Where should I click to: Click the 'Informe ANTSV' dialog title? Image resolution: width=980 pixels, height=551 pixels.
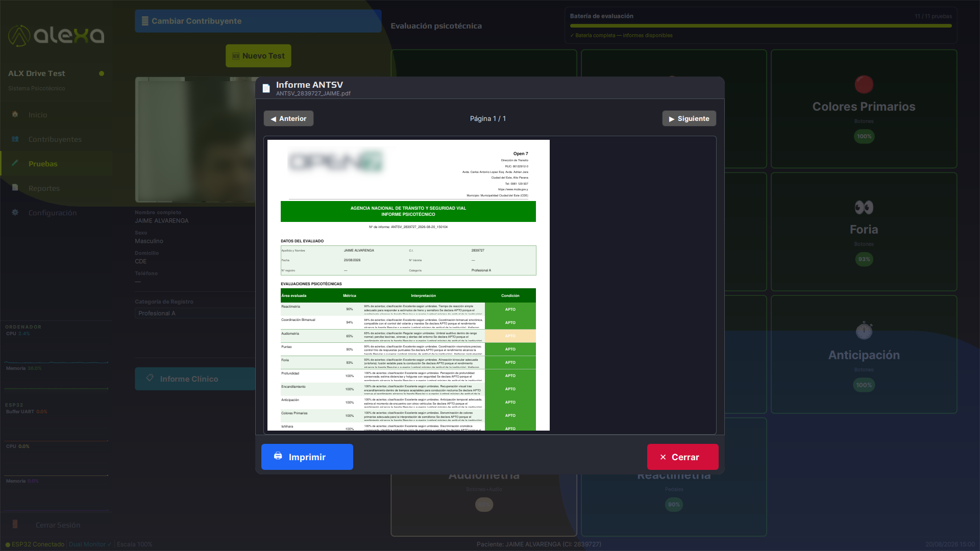pos(309,85)
